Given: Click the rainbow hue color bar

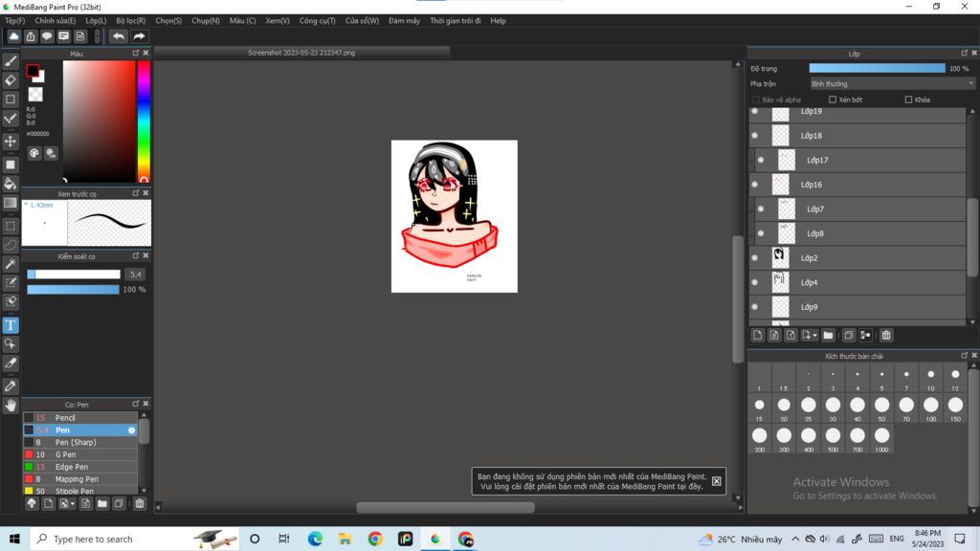Looking at the screenshot, I should pos(143,121).
